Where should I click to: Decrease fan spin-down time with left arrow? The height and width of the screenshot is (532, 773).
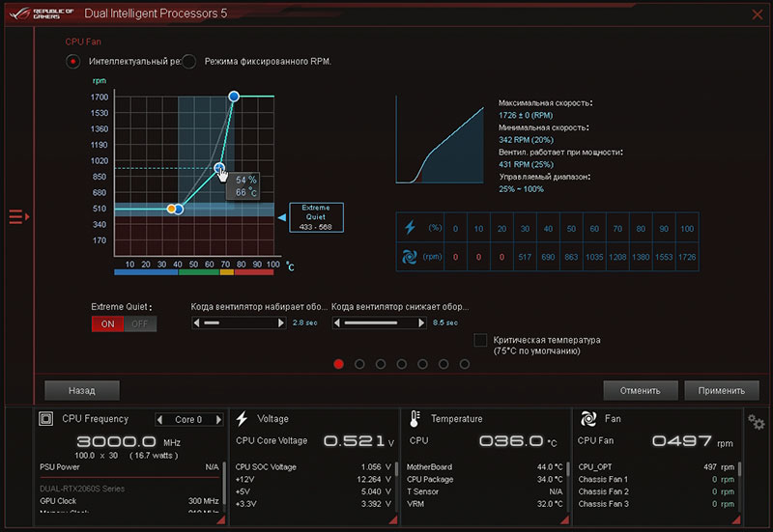tap(337, 323)
